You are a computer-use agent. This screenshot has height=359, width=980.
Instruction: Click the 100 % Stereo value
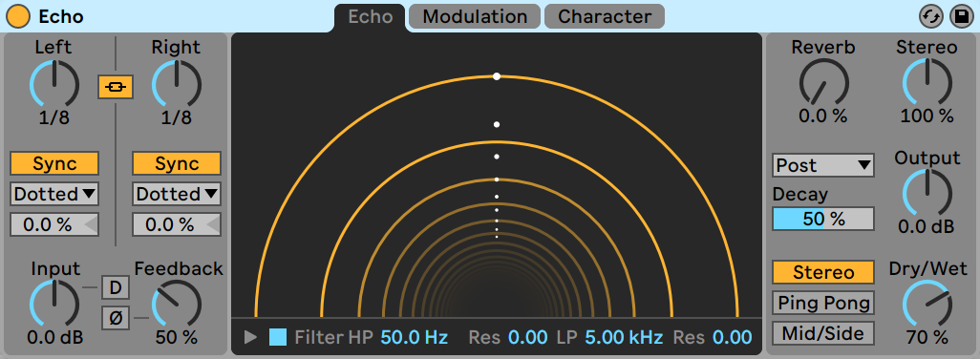coord(927,116)
